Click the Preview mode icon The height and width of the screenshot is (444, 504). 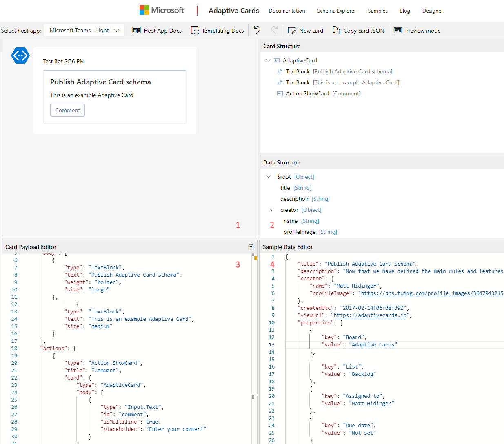click(x=398, y=31)
